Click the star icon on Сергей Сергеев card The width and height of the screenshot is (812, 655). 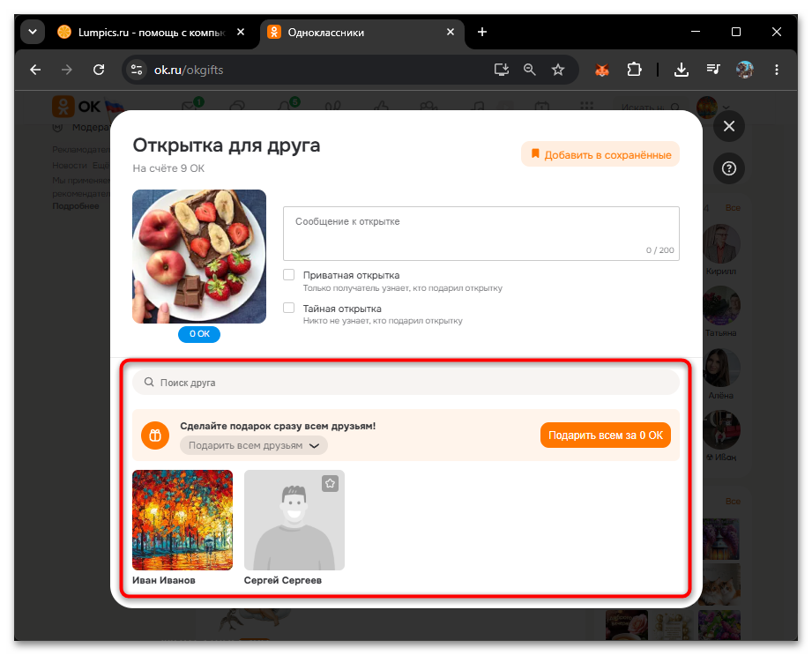coord(330,484)
